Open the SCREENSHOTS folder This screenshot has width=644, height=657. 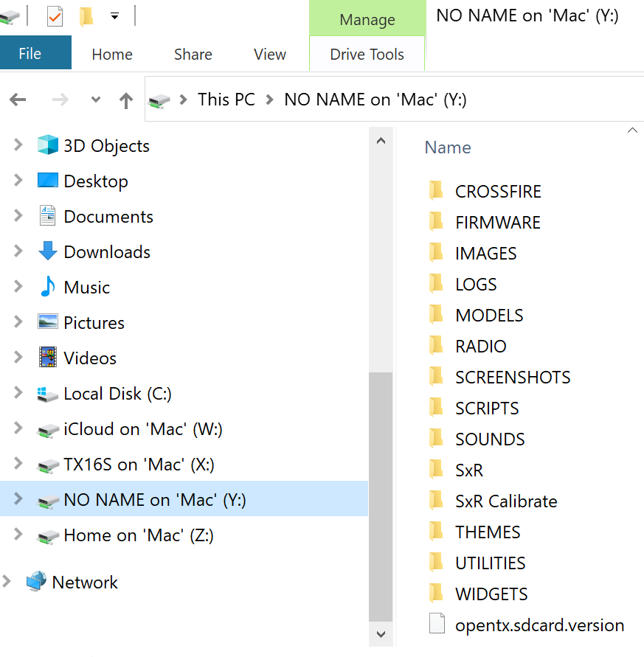pyautogui.click(x=511, y=377)
